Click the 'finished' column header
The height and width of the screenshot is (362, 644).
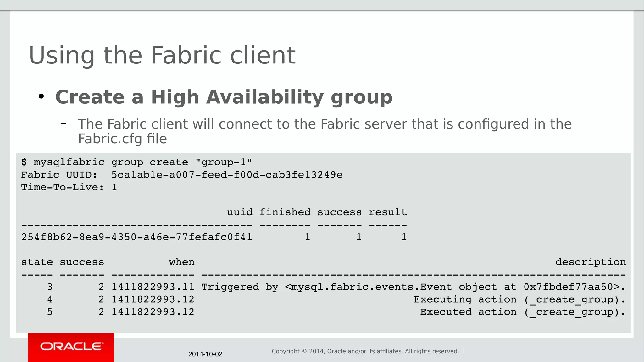285,212
